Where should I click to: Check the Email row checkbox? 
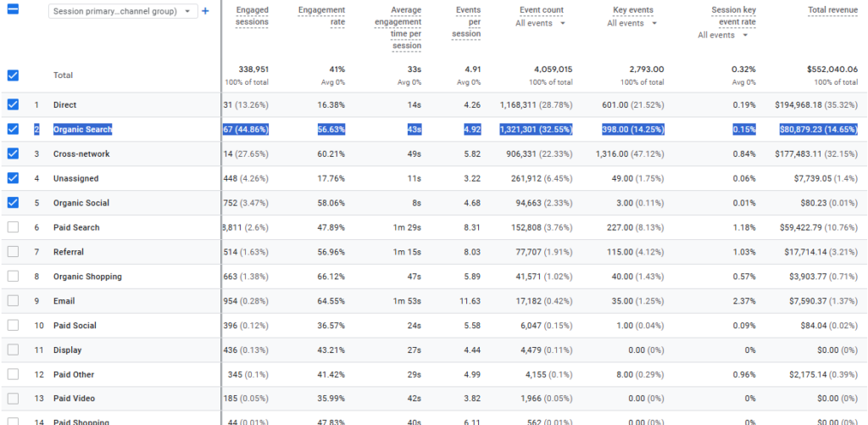(13, 300)
